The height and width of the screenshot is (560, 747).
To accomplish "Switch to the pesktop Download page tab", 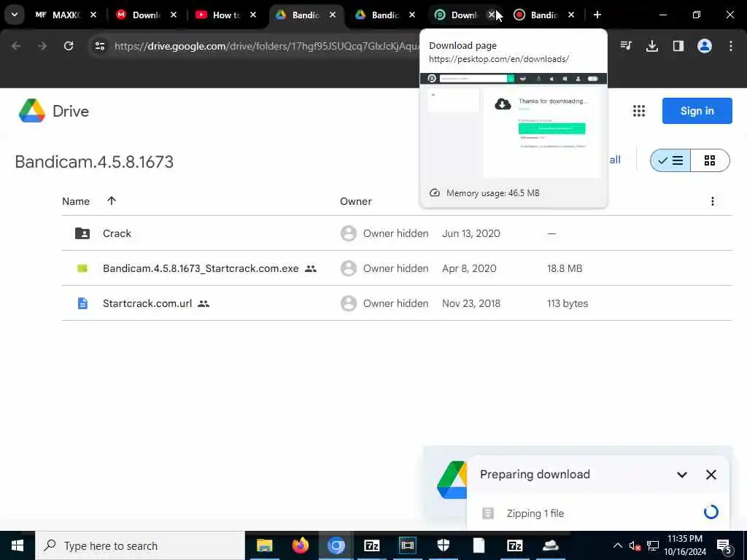I will pyautogui.click(x=457, y=15).
